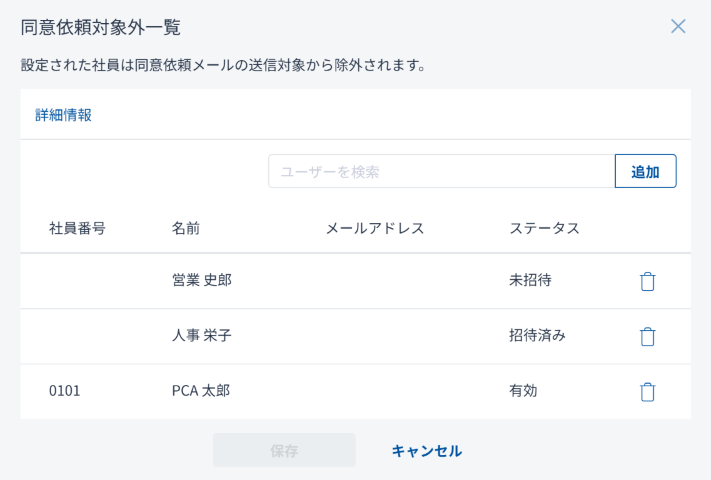711x480 pixels.
Task: Click the 名前 column header
Action: (186, 228)
